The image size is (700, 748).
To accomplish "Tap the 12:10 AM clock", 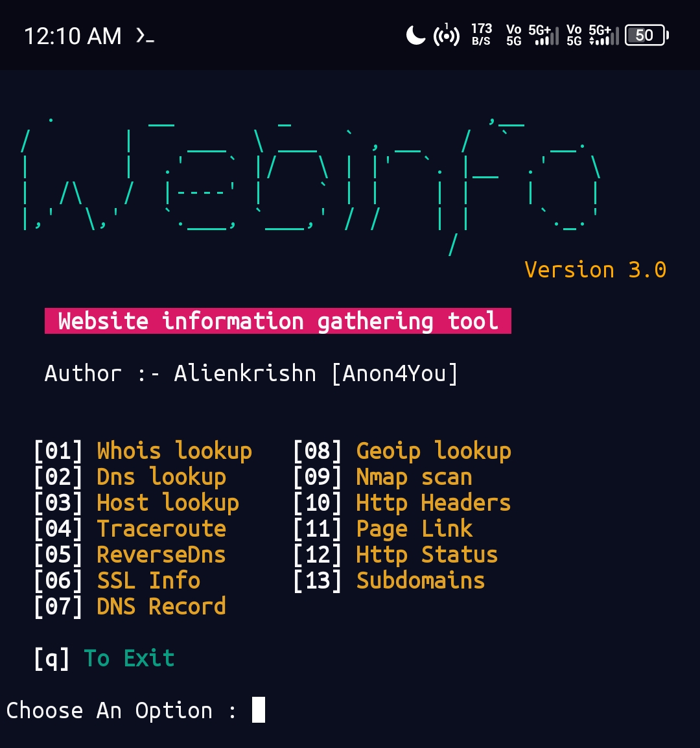I will (x=73, y=36).
